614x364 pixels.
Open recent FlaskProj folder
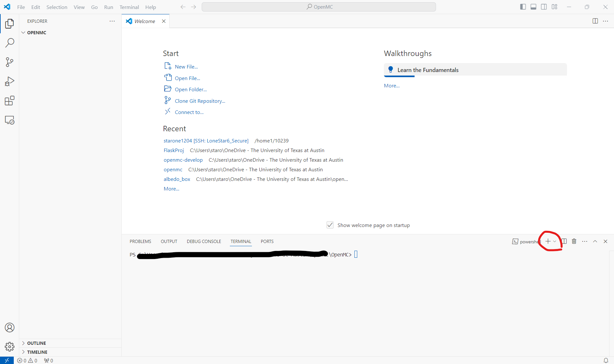pos(174,150)
